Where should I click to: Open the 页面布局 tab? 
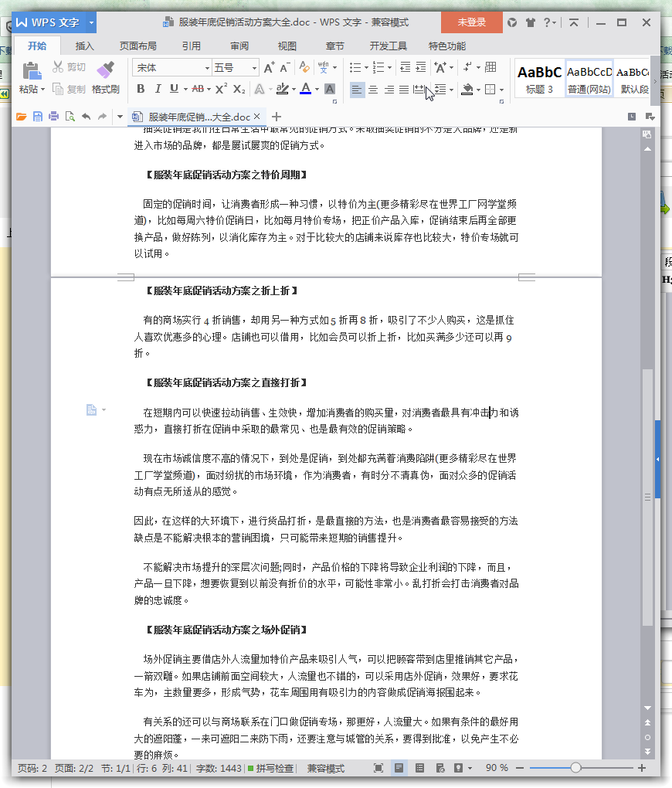tap(137, 46)
